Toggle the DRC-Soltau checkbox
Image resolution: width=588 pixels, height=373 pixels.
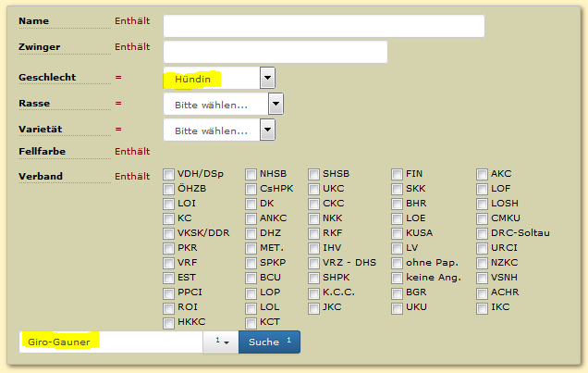[x=483, y=233]
